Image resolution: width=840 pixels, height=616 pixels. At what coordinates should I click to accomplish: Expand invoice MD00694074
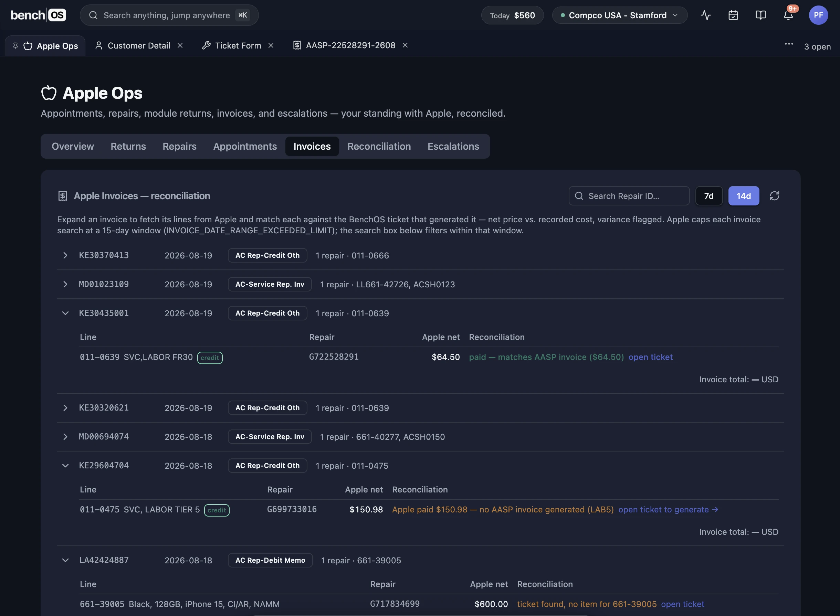65,437
